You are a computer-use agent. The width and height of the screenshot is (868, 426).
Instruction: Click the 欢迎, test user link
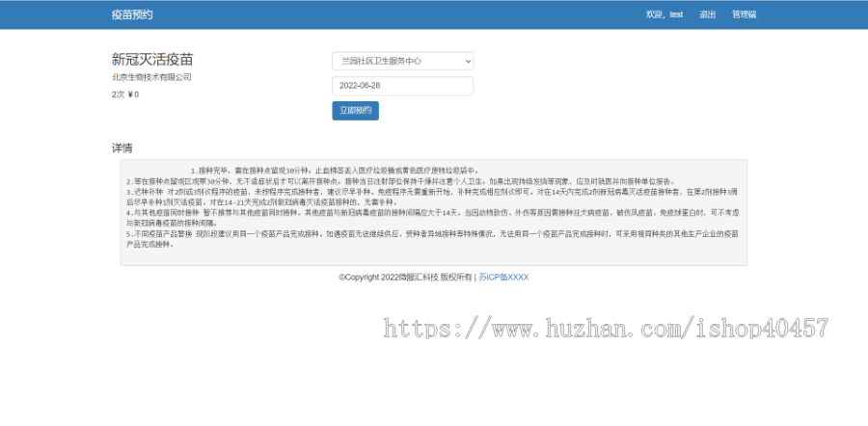(664, 14)
